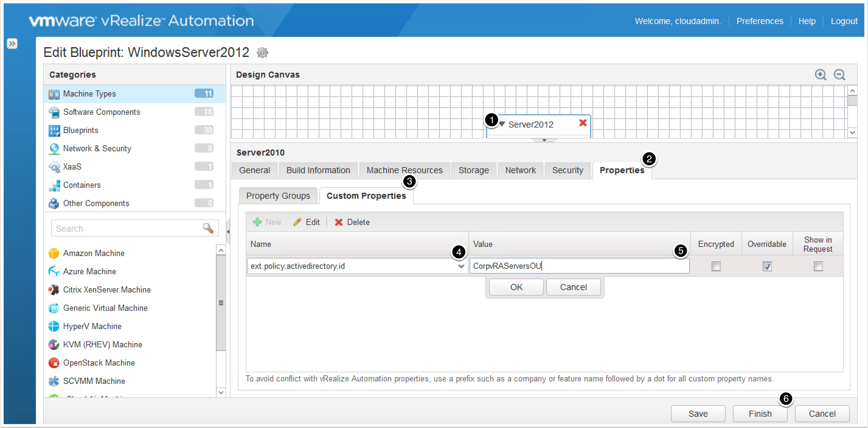Screen dimensions: 868x428
Task: Open the Security tab
Action: [568, 170]
